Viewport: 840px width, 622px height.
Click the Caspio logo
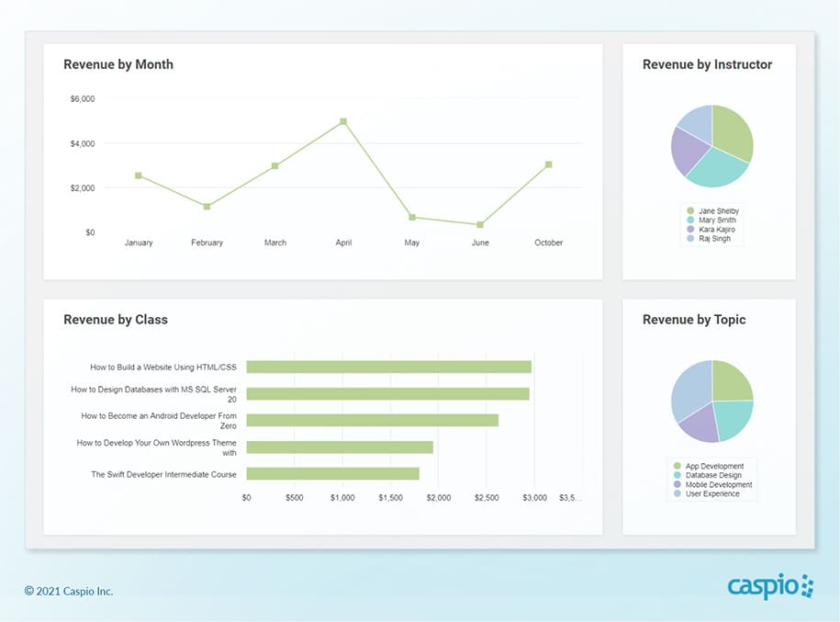point(769,586)
